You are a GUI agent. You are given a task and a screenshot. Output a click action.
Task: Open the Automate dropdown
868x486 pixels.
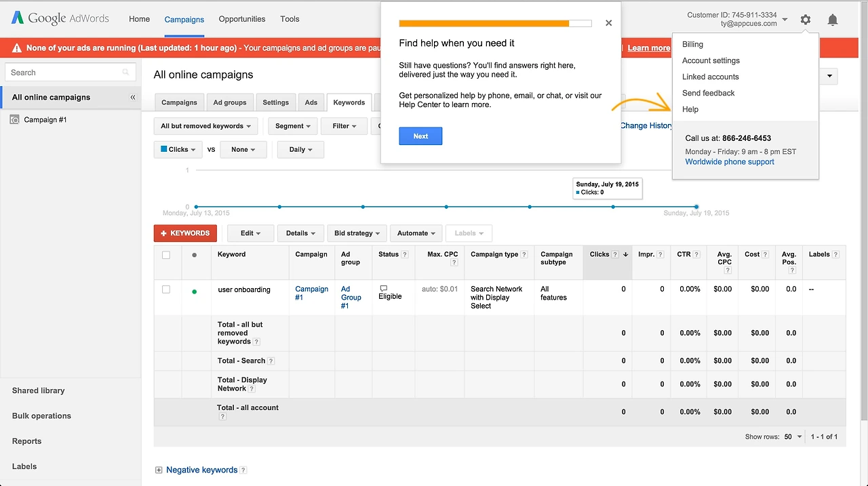pyautogui.click(x=416, y=233)
